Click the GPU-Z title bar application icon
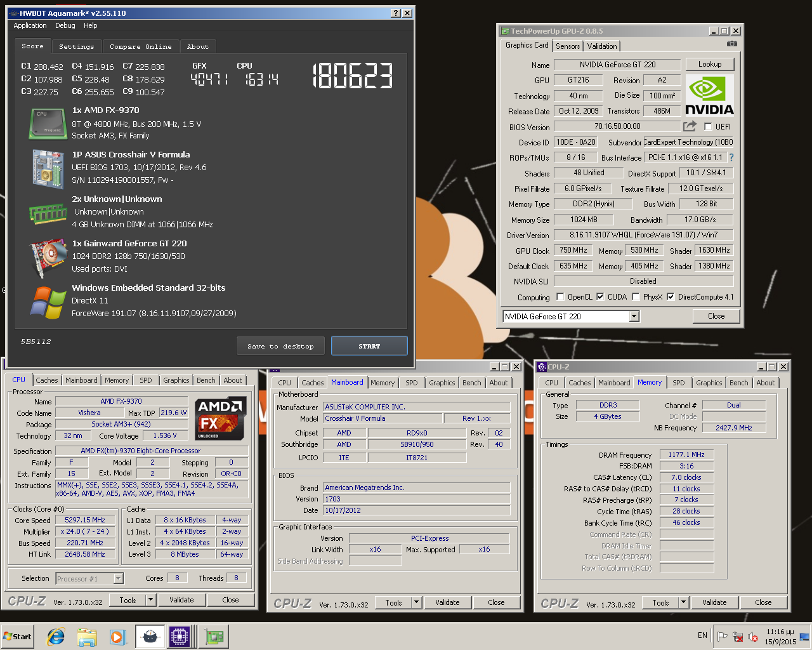This screenshot has height=650, width=812. tap(505, 30)
